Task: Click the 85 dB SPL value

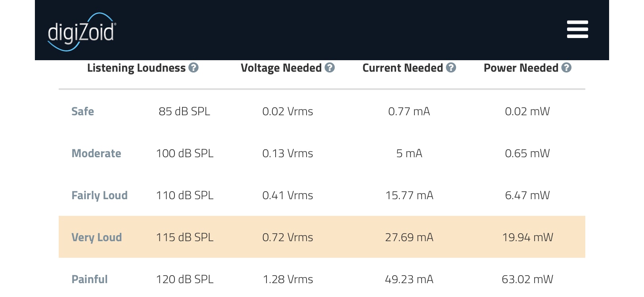Action: click(x=184, y=111)
